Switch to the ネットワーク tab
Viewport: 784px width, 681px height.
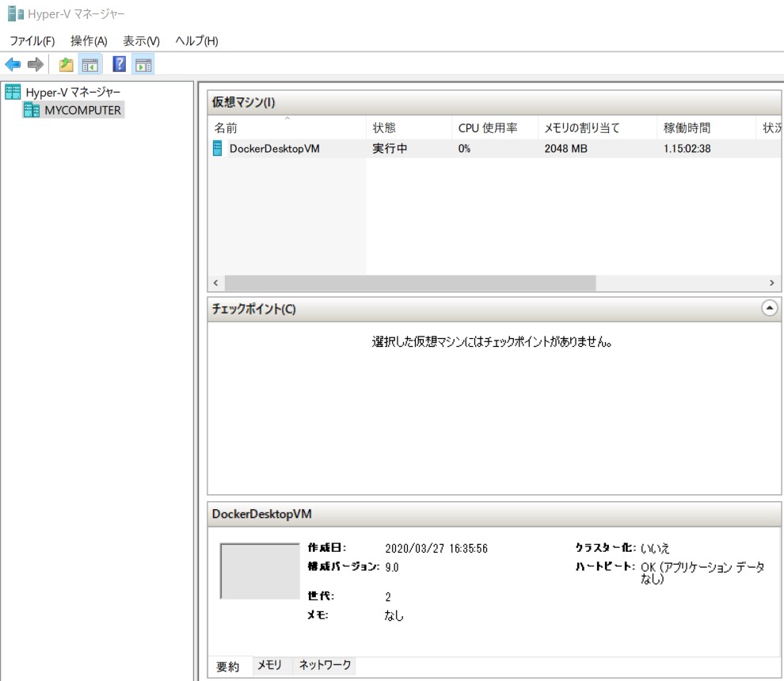pyautogui.click(x=324, y=666)
